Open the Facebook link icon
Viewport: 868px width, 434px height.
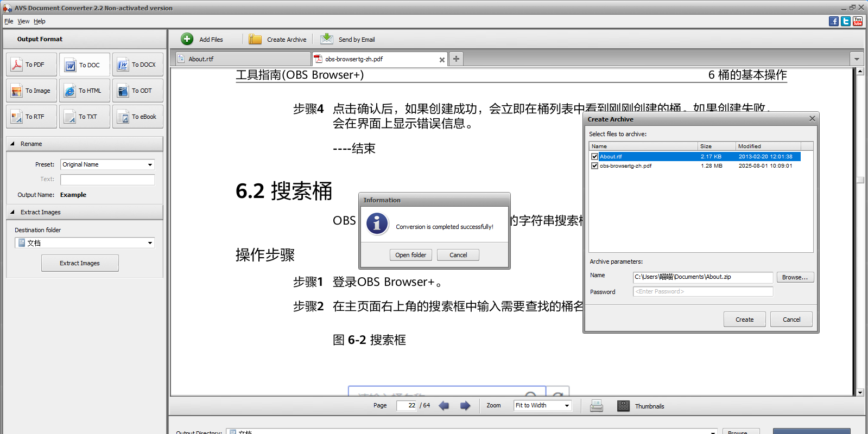pos(834,21)
